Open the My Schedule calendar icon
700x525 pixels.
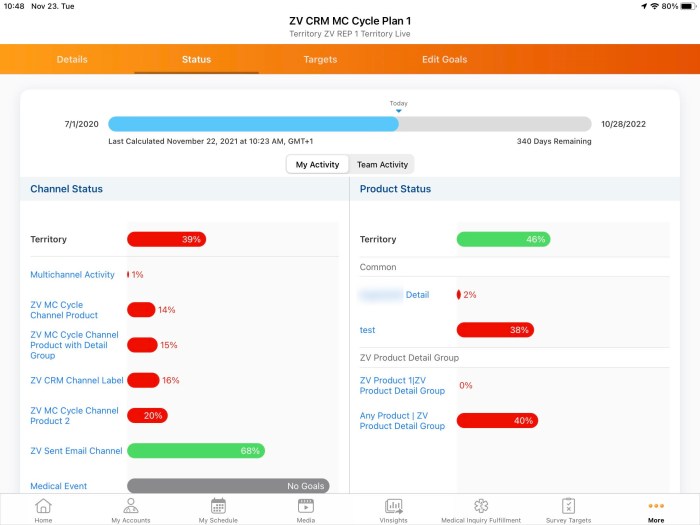tap(218, 506)
